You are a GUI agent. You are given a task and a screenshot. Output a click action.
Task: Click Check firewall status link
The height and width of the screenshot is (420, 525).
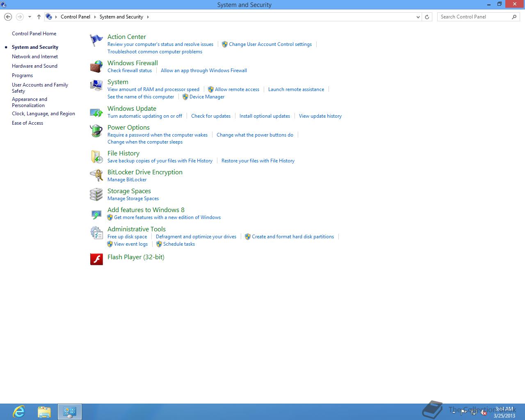(130, 71)
